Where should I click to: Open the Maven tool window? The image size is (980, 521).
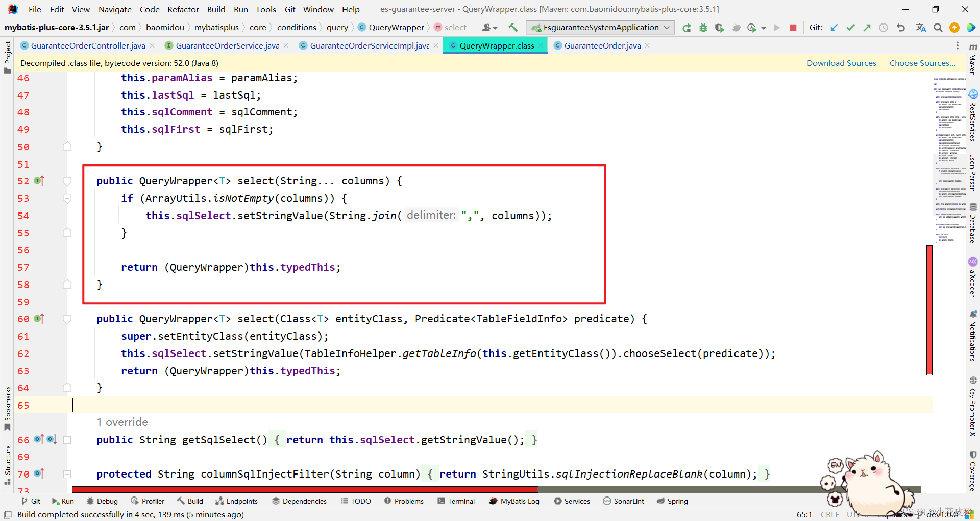coord(973,59)
